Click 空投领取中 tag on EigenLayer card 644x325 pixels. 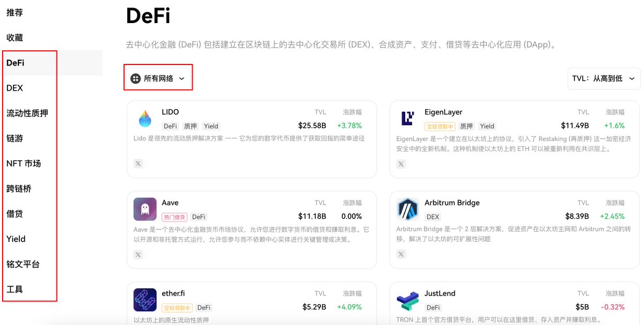tap(440, 126)
